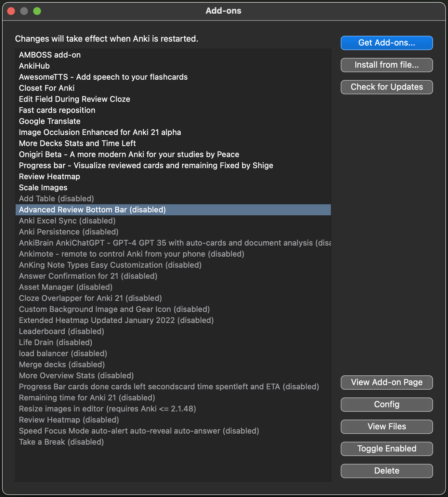The width and height of the screenshot is (448, 497).
Task: Pick the enabled Review Heatmap entry
Action: tap(49, 177)
